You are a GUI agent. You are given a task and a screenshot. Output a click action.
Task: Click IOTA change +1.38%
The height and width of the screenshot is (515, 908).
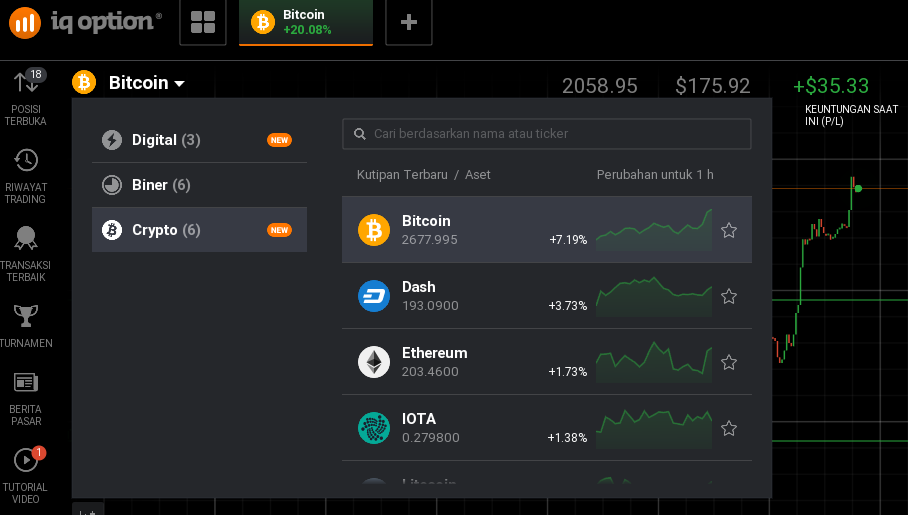tap(567, 438)
